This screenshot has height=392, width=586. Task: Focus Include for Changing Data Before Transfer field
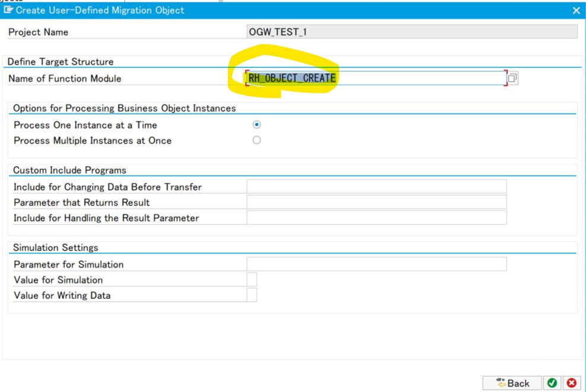376,187
